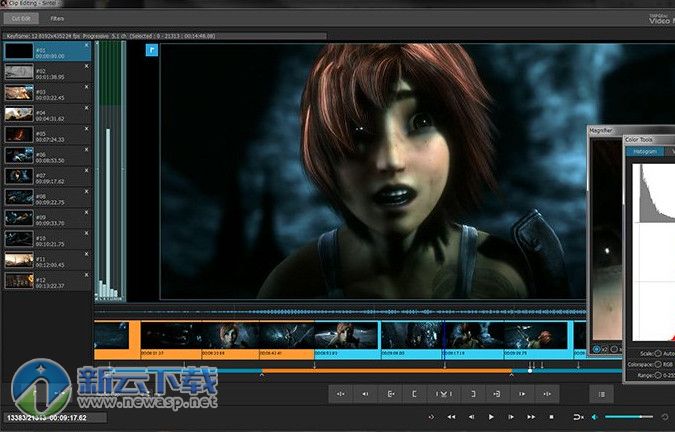Click the Color Tools window title bar
The height and width of the screenshot is (432, 675).
point(649,139)
